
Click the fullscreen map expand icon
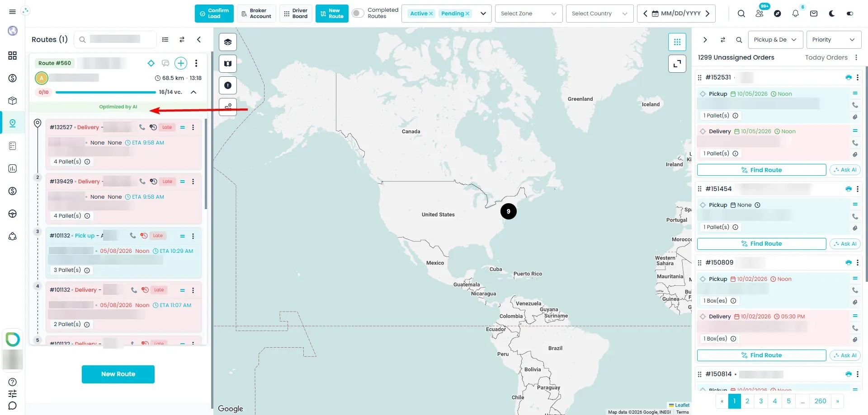[x=677, y=64]
